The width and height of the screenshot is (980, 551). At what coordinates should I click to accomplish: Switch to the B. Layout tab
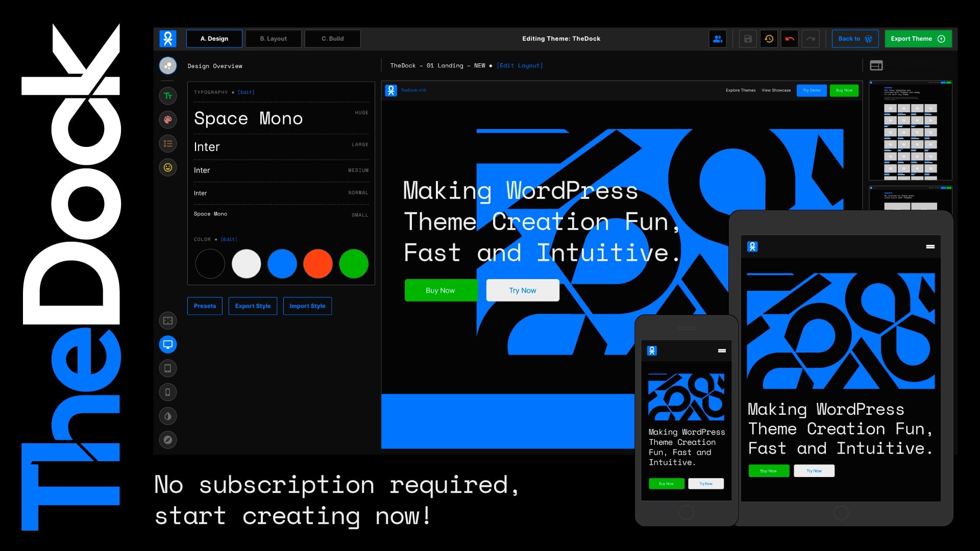[273, 38]
